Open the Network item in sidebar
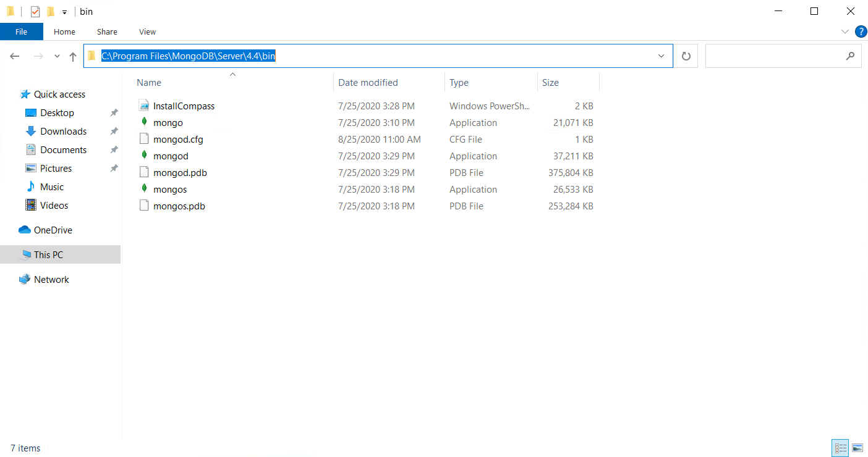This screenshot has height=457, width=868. tap(51, 279)
